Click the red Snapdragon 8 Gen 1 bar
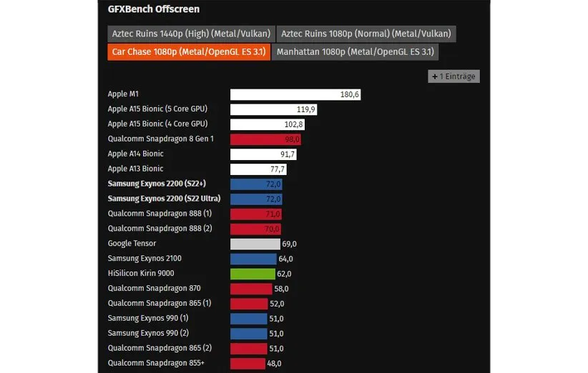The image size is (588, 373). (x=265, y=139)
